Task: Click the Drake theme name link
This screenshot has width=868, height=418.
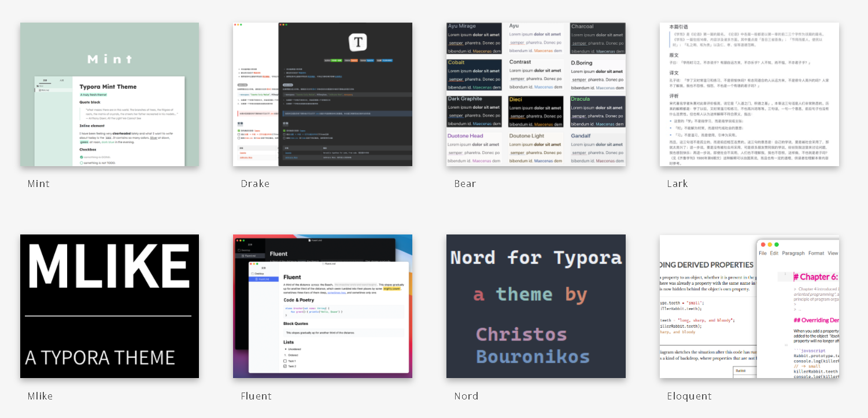Action: pos(256,184)
